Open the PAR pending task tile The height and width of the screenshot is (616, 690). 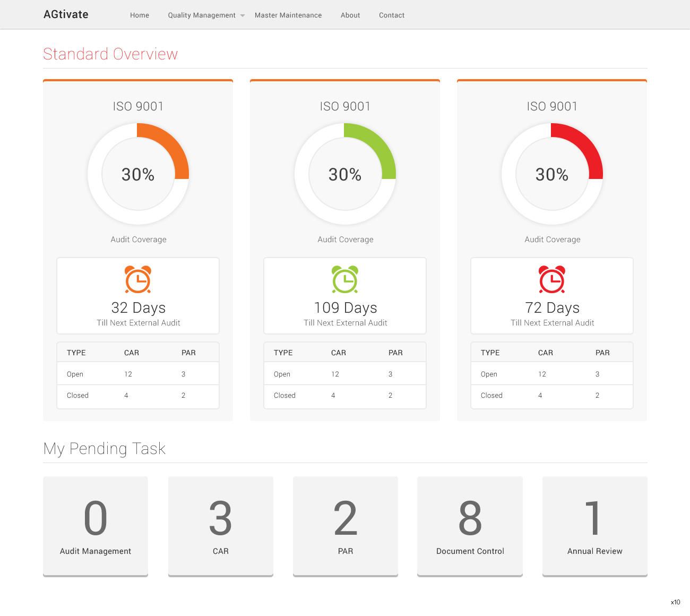[346, 526]
